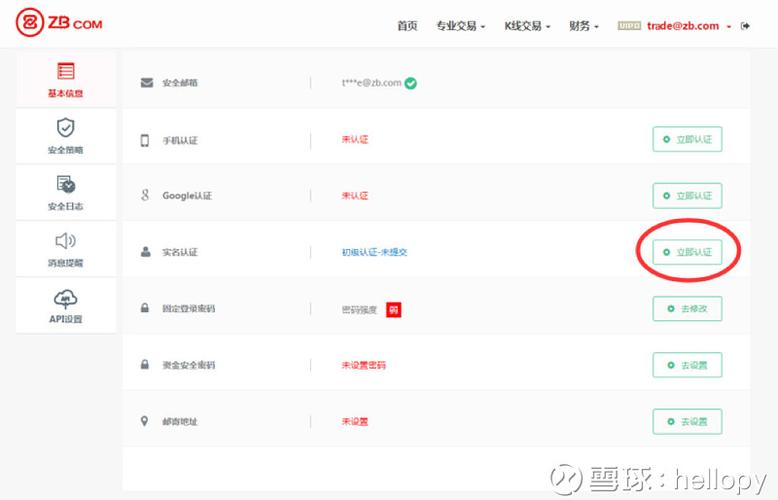Click 立即认证 for 手机认证
778x500 pixels.
pos(687,140)
